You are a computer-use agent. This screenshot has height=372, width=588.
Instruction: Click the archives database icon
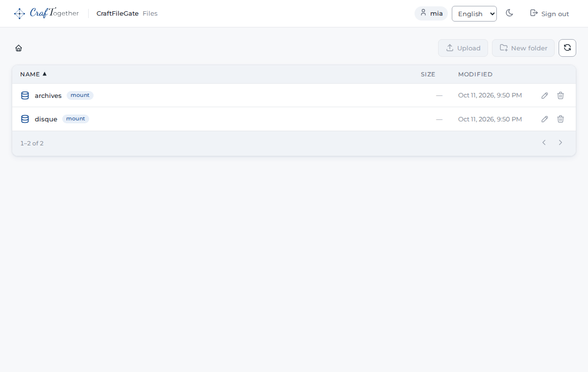[x=25, y=95]
